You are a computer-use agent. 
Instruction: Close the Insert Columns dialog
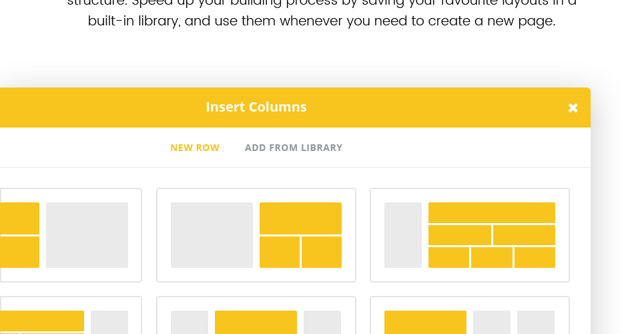(x=573, y=108)
